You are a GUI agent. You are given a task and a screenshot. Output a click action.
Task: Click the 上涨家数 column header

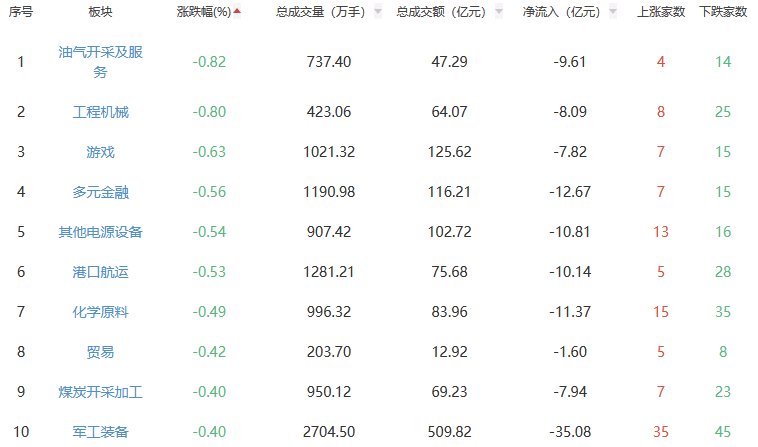pyautogui.click(x=660, y=12)
